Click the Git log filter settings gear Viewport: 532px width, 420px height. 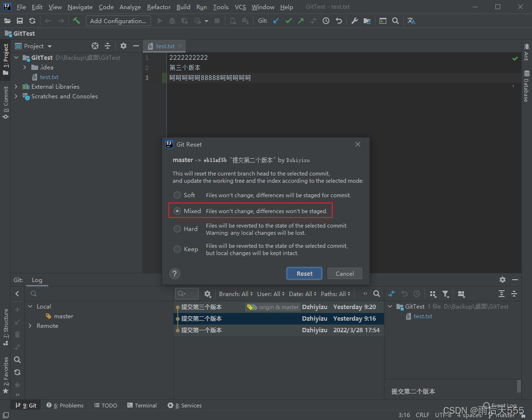pyautogui.click(x=208, y=294)
